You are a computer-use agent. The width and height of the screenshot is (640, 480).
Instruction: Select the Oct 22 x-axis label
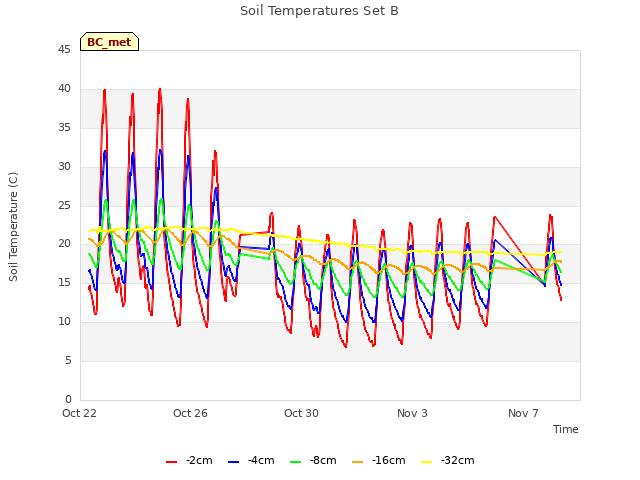pos(79,413)
